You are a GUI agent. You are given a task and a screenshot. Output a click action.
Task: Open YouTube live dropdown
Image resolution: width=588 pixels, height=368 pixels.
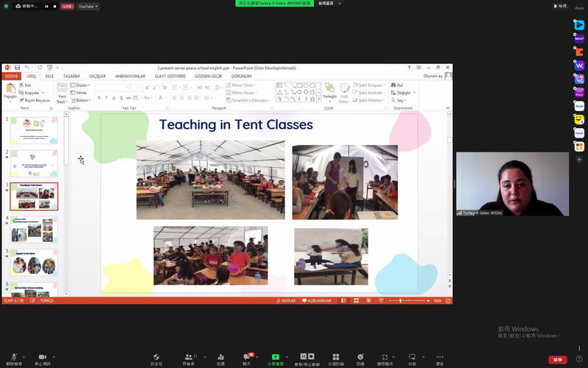click(88, 7)
